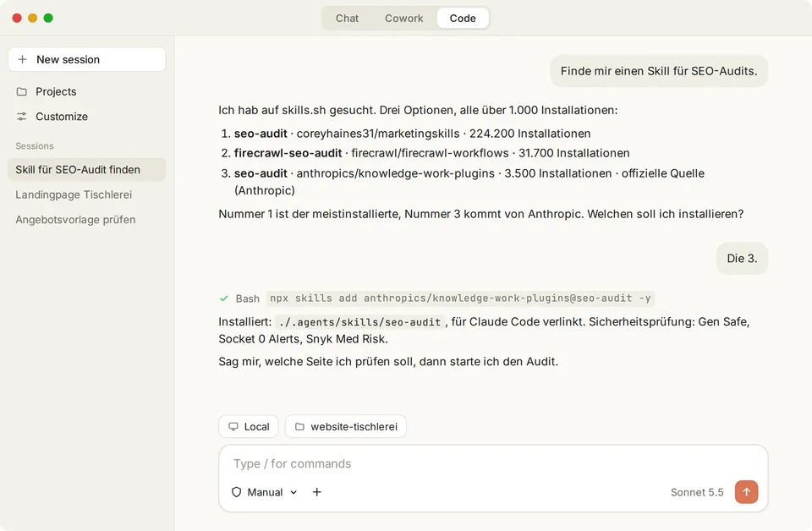Click the Projects folder icon
The height and width of the screenshot is (531, 812).
(22, 91)
